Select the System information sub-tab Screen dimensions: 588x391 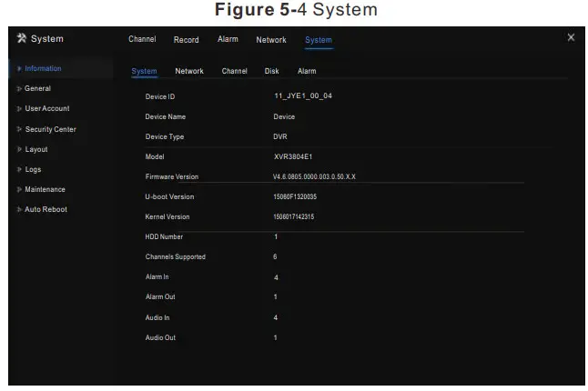pyautogui.click(x=144, y=71)
